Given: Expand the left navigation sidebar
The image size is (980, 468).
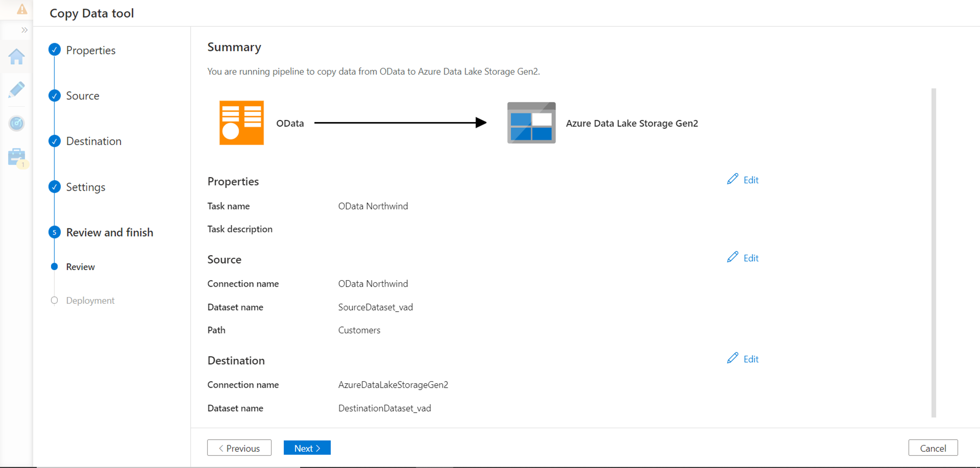Looking at the screenshot, I should [24, 30].
